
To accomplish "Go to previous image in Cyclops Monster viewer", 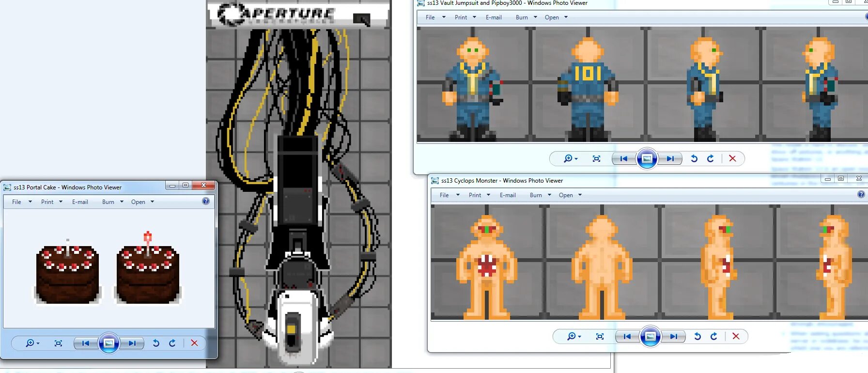I will (627, 336).
